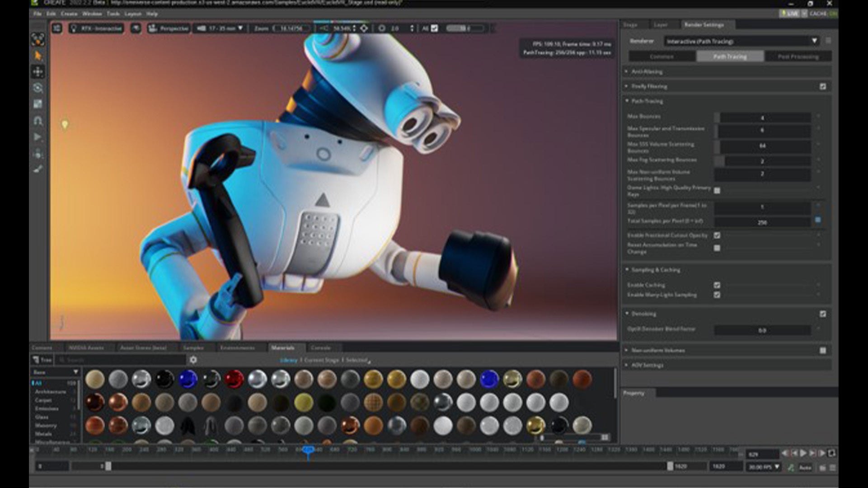Viewport: 868px width, 488px height.
Task: Click the RTX - Interactive renderer button
Action: 96,28
